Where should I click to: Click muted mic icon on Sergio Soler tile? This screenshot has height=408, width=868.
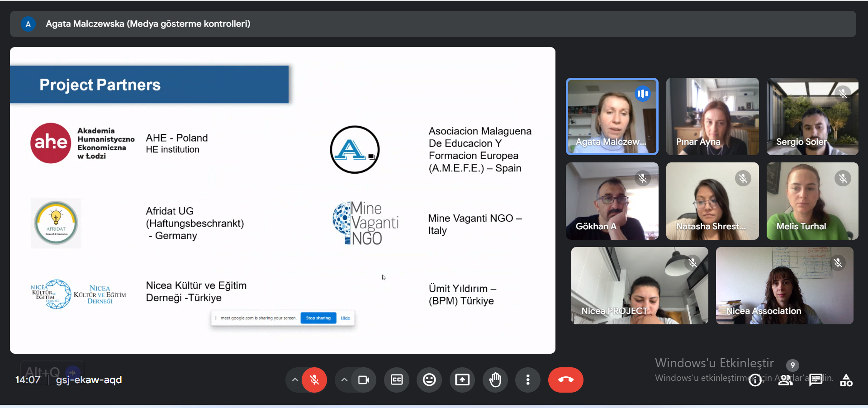pos(843,94)
